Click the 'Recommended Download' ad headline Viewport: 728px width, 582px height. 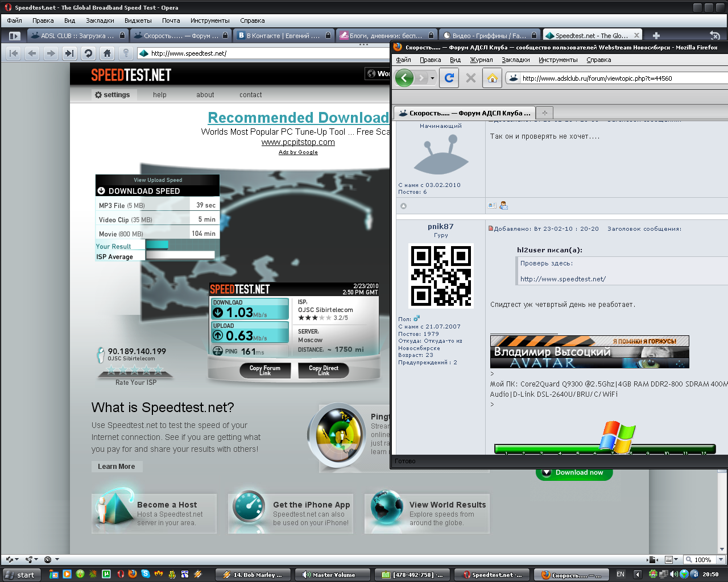point(298,118)
